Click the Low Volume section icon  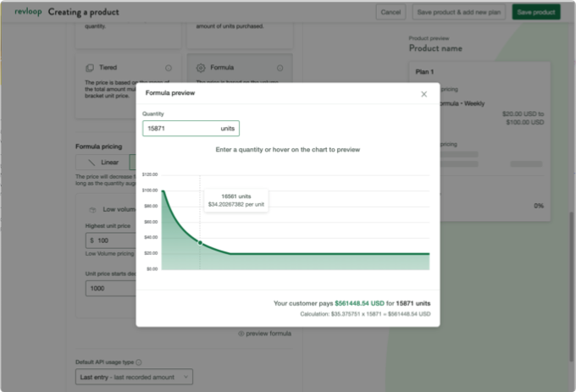tap(91, 208)
